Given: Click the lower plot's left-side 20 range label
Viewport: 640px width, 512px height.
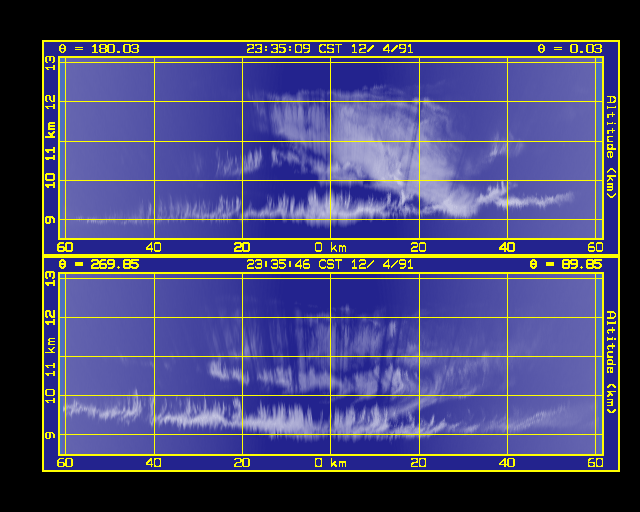Looking at the screenshot, I should click(242, 463).
